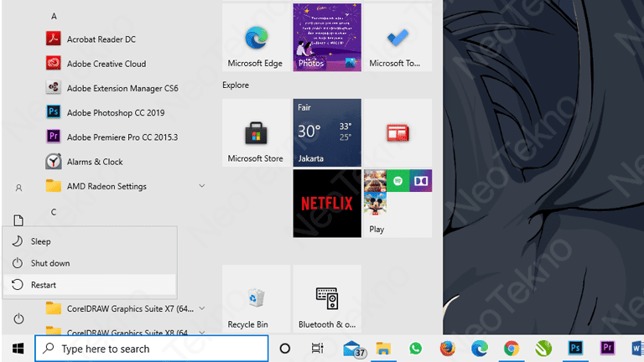This screenshot has width=644, height=362.
Task: Jump to letter C app index
Action: coord(54,212)
